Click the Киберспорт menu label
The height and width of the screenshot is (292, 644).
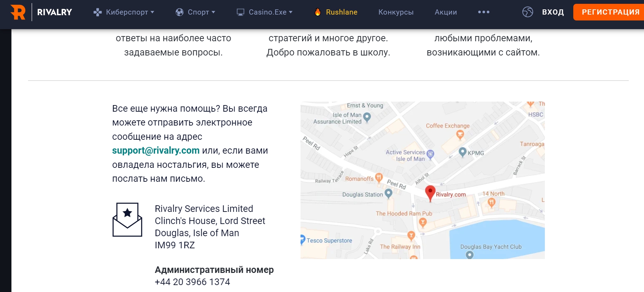point(127,12)
